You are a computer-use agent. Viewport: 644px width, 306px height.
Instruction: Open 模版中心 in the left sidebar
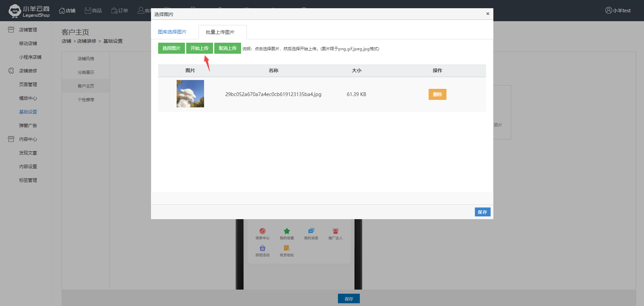coord(28,98)
